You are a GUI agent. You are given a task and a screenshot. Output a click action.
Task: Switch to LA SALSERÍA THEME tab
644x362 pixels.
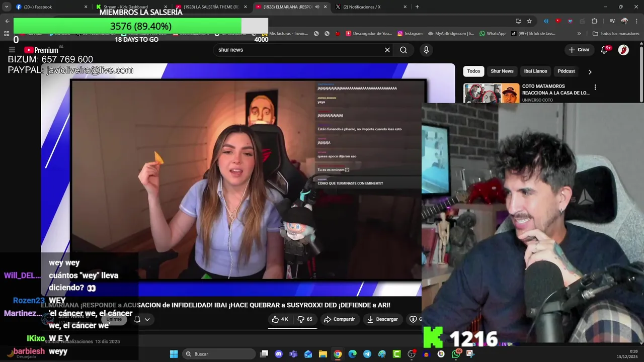click(212, 7)
